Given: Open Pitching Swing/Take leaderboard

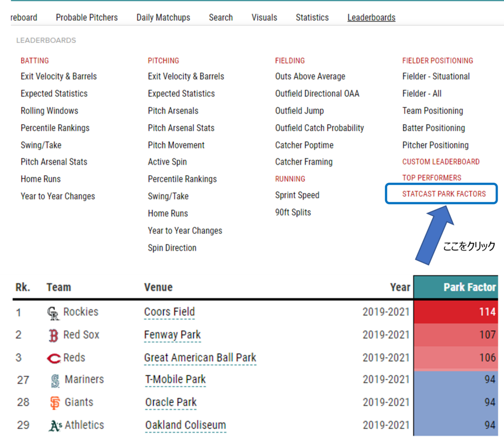Looking at the screenshot, I should pos(168,196).
